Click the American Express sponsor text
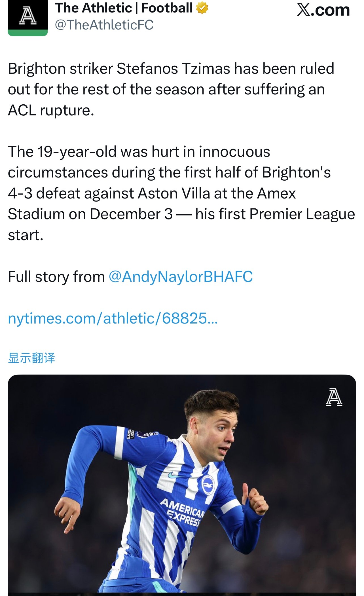Image resolution: width=364 pixels, height=596 pixels. (183, 512)
